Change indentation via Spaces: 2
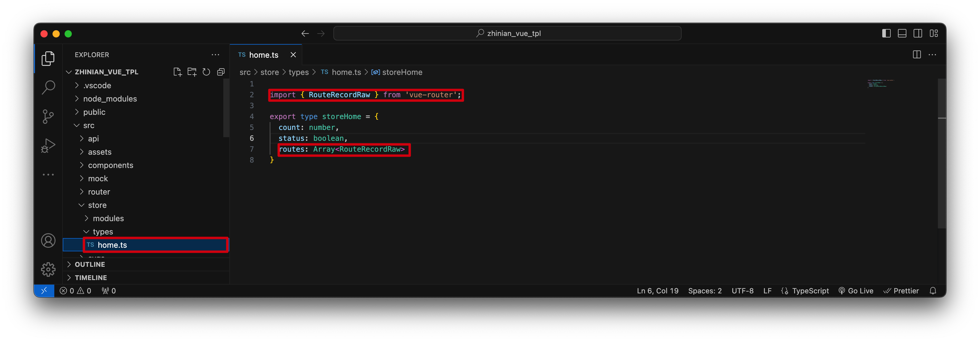Image resolution: width=980 pixels, height=342 pixels. [705, 291]
